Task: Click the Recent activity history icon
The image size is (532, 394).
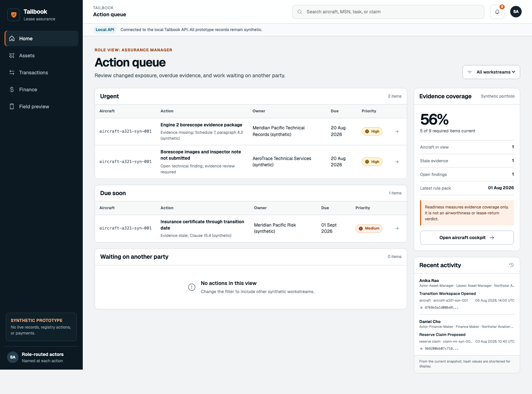Action: (x=512, y=265)
